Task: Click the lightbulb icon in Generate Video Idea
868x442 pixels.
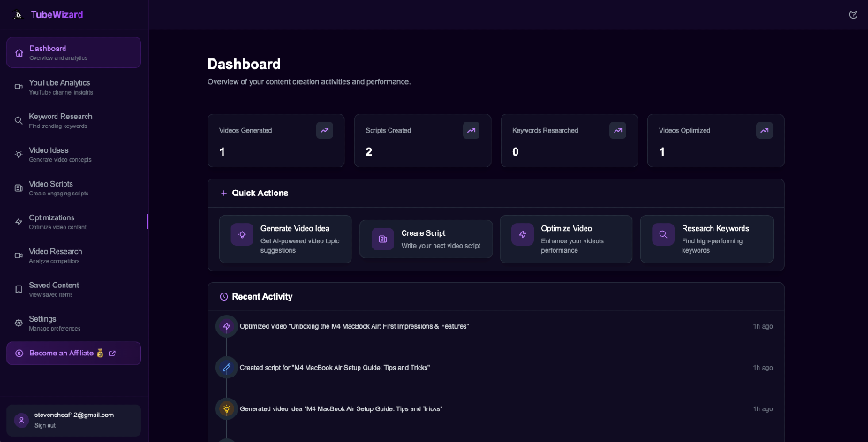Action: click(x=242, y=234)
